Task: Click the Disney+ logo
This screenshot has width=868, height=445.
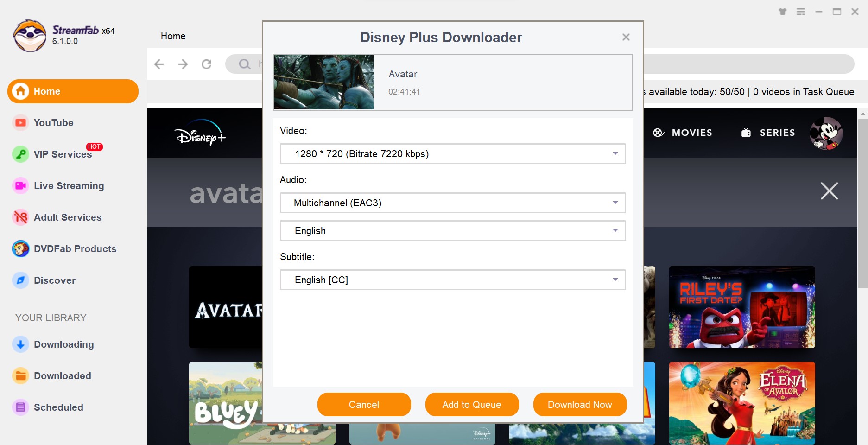Action: click(x=200, y=133)
